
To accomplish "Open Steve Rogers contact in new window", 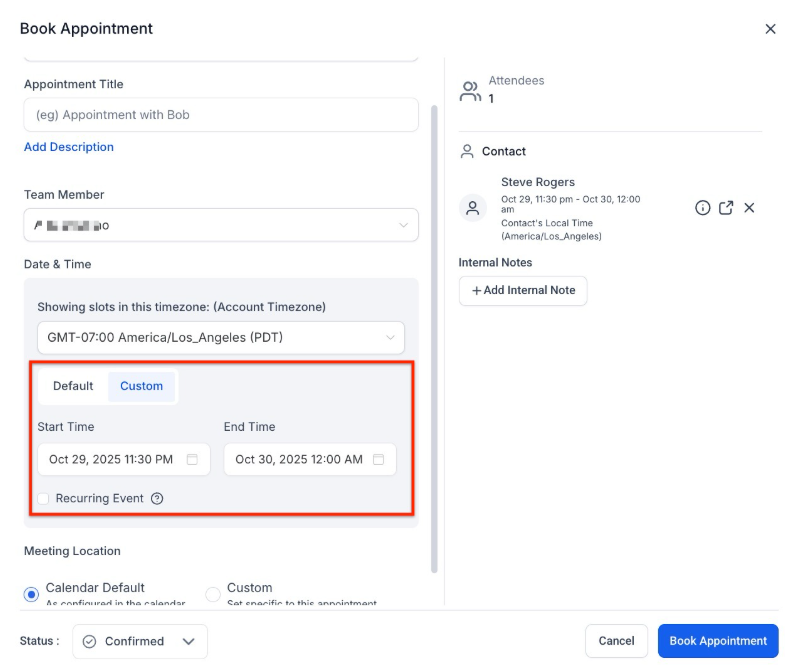I will point(726,207).
